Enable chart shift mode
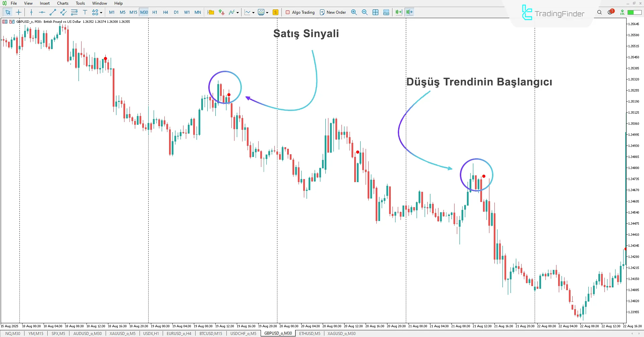This screenshot has width=644, height=337. point(409,12)
